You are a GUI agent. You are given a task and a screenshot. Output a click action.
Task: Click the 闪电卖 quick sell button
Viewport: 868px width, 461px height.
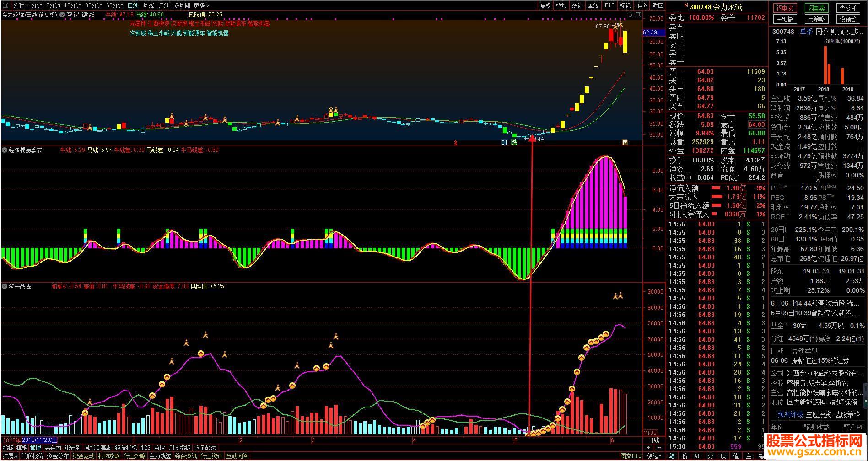click(x=816, y=8)
